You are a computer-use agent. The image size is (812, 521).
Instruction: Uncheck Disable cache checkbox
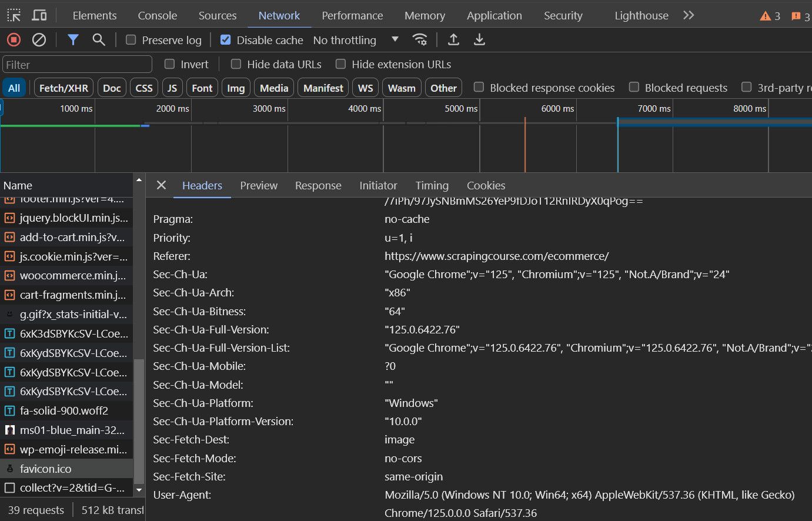pyautogui.click(x=225, y=40)
